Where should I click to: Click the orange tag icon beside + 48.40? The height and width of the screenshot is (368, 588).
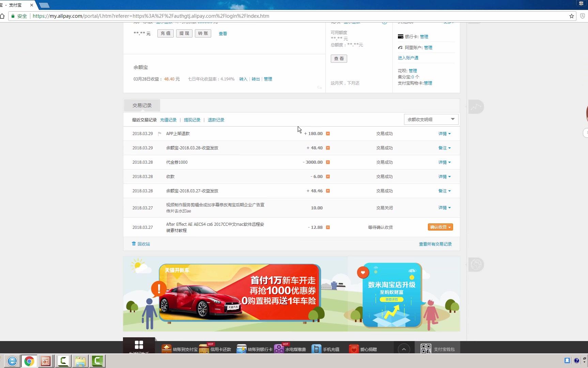coord(328,148)
